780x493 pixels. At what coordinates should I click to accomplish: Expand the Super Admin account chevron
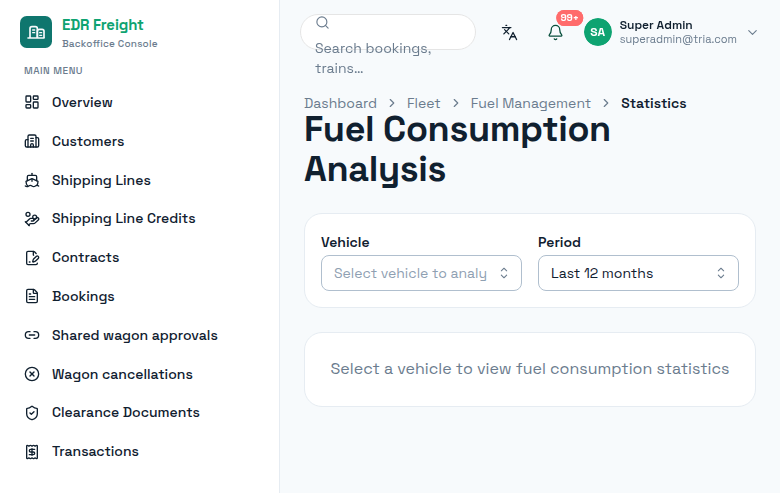click(752, 32)
